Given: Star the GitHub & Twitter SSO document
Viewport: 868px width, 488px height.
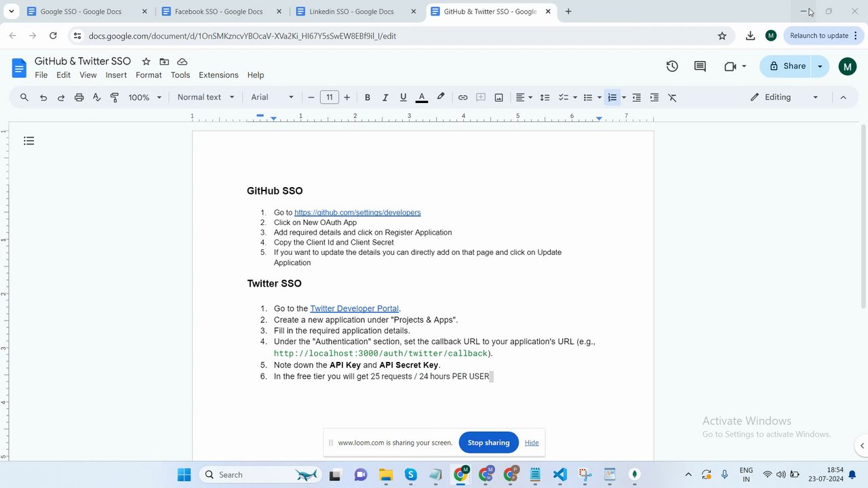Looking at the screenshot, I should click(146, 62).
